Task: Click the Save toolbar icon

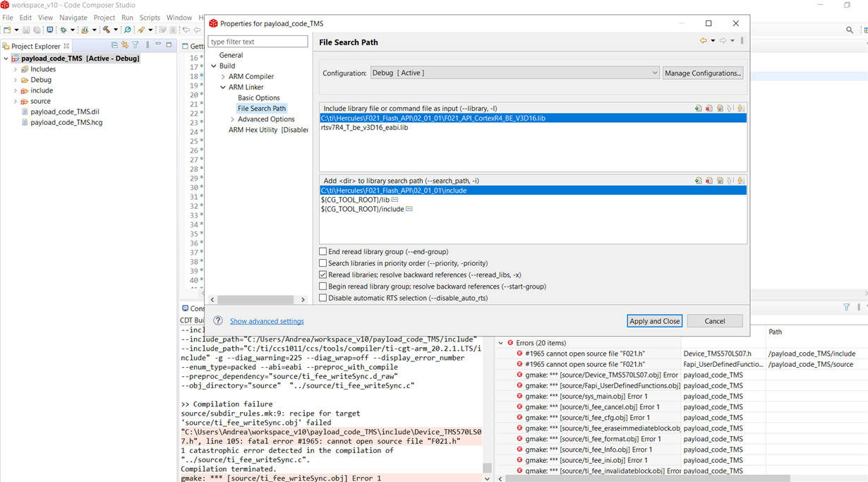Action: point(26,30)
